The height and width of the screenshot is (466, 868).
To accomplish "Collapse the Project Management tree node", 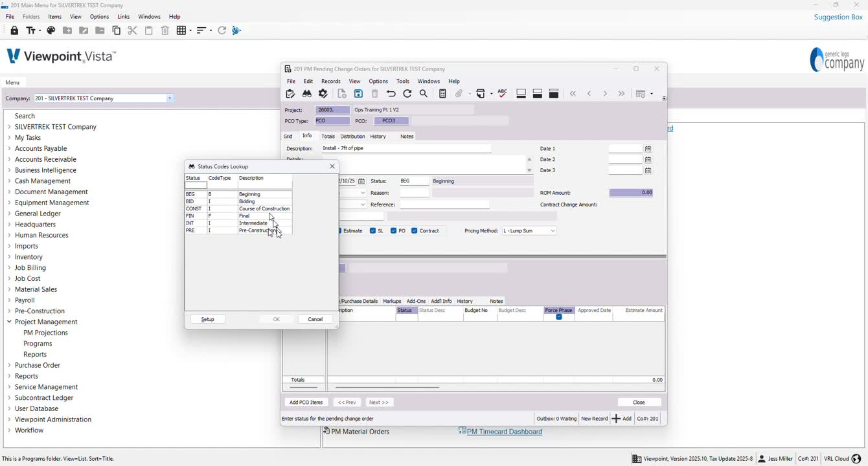I will 9,322.
